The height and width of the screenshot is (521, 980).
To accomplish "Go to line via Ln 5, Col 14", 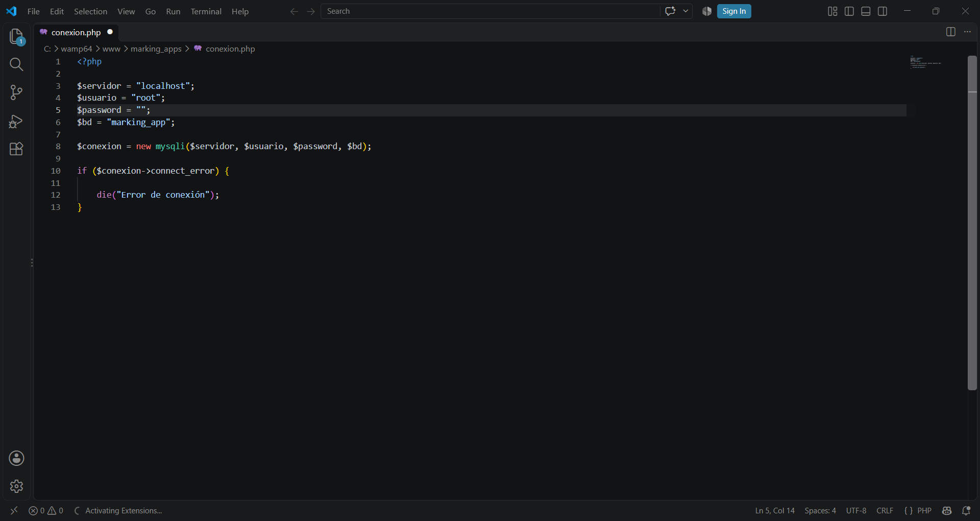I will click(775, 510).
